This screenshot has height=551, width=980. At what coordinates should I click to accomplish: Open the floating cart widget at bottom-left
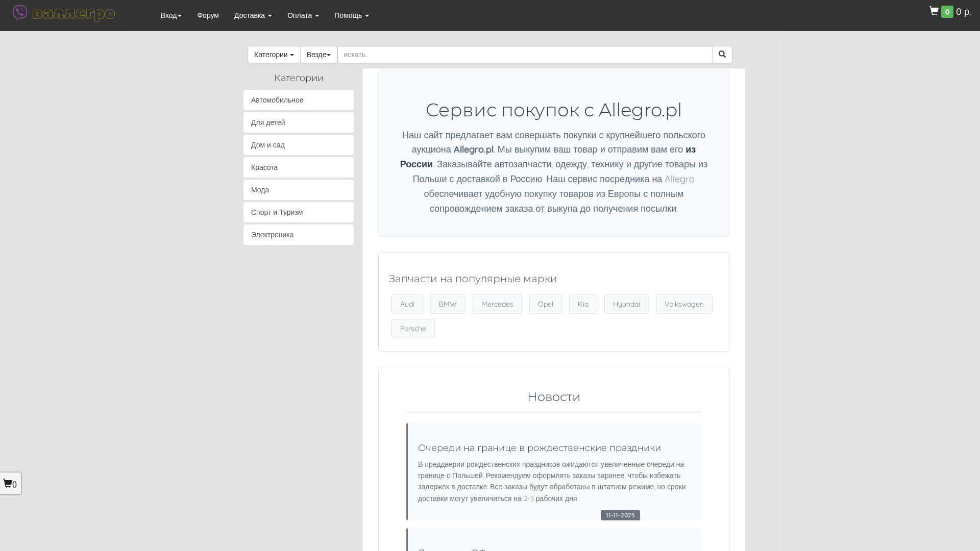click(10, 483)
